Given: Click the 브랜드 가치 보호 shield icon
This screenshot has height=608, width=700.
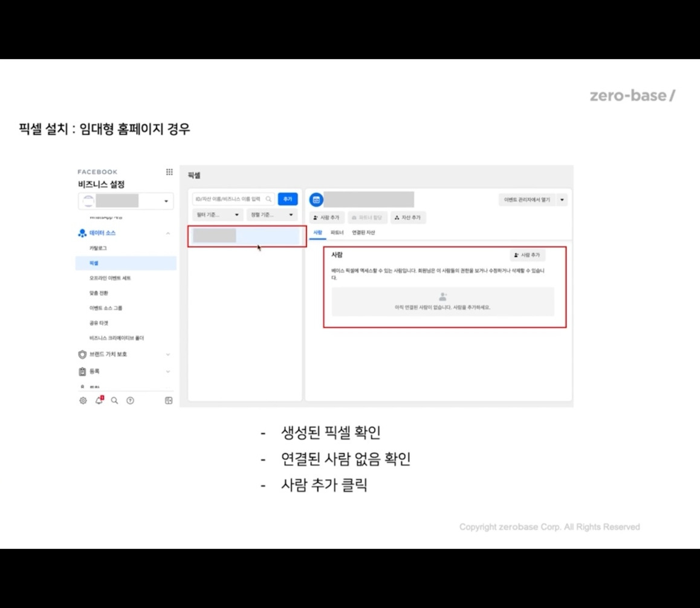Looking at the screenshot, I should tap(82, 354).
